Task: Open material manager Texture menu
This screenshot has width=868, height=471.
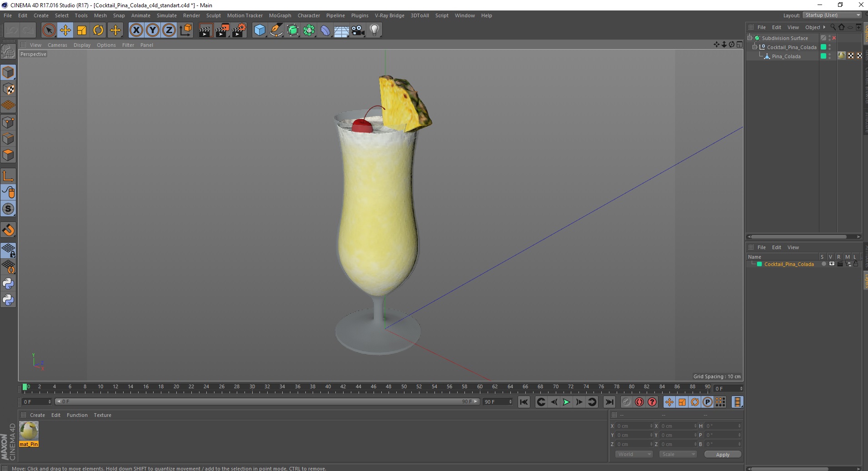Action: point(102,415)
